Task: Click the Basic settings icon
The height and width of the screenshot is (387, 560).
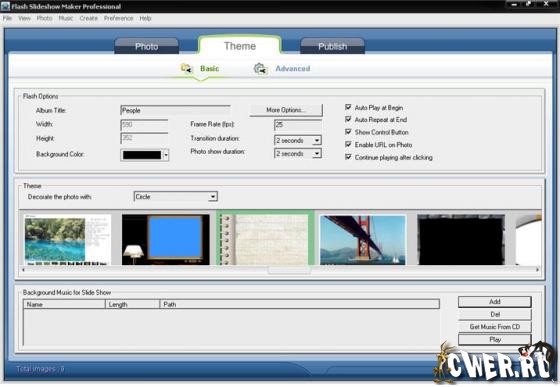Action: tap(186, 68)
